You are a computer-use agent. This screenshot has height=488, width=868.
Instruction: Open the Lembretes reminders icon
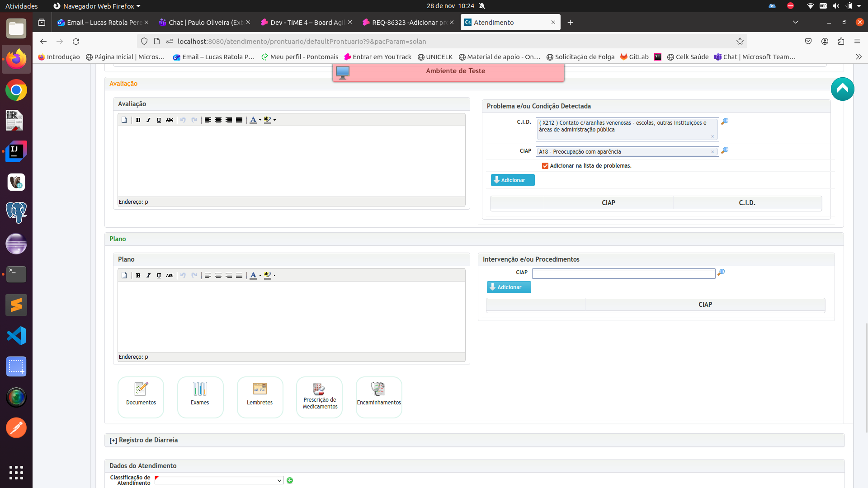259,396
